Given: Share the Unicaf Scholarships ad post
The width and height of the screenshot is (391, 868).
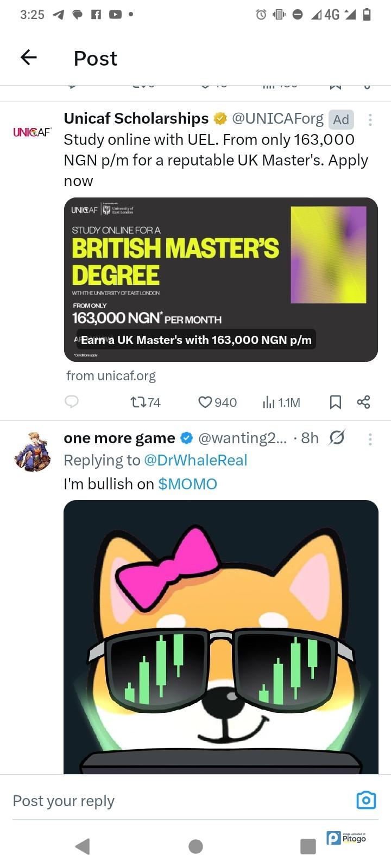Looking at the screenshot, I should [363, 402].
